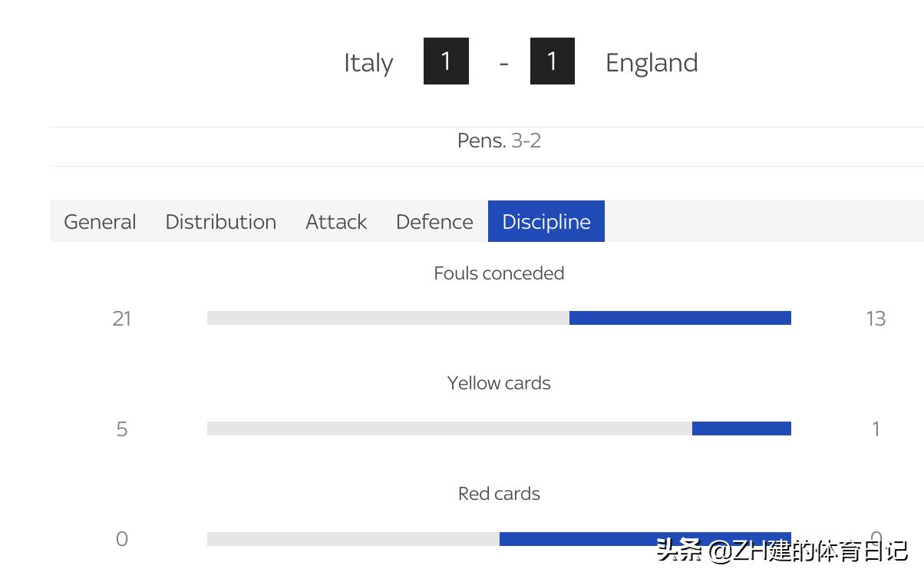Image resolution: width=924 pixels, height=579 pixels.
Task: Click the Yellow cards heading
Action: 499,383
